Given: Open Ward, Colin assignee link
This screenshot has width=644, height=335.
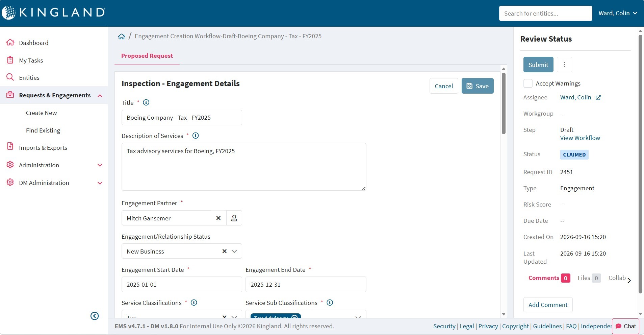Looking at the screenshot, I should (575, 97).
